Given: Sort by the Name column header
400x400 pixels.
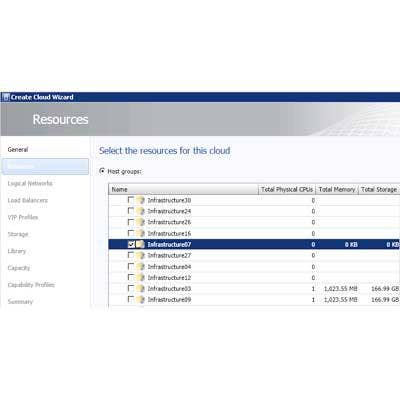Looking at the screenshot, I should tap(183, 189).
